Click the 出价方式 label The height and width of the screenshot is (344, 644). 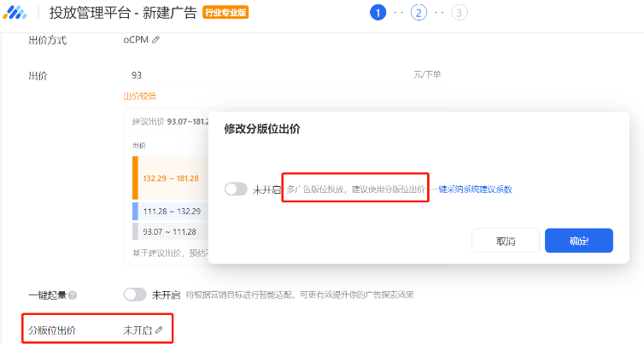(48, 40)
